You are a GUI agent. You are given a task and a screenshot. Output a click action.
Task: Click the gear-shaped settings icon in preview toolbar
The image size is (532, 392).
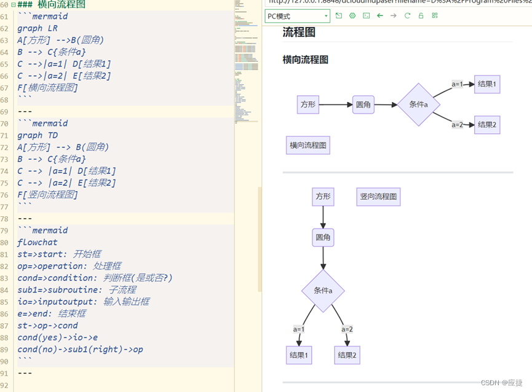(352, 15)
